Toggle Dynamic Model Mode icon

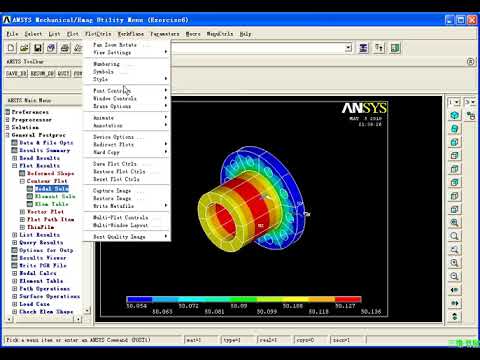pos(471,116)
